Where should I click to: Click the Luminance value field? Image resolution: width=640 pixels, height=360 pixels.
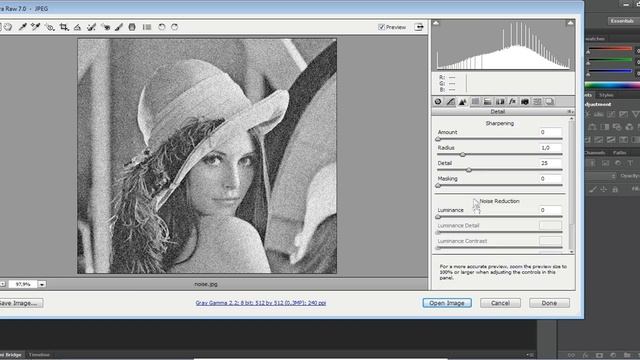point(550,210)
